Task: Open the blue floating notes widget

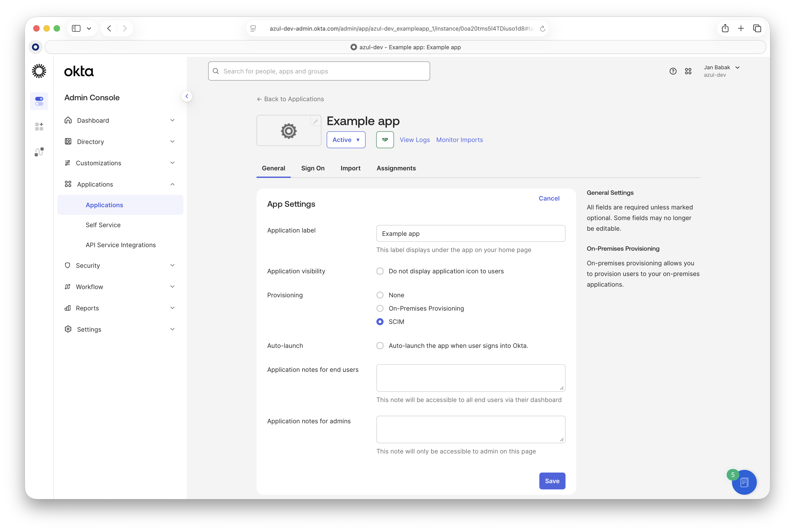Action: tap(744, 482)
